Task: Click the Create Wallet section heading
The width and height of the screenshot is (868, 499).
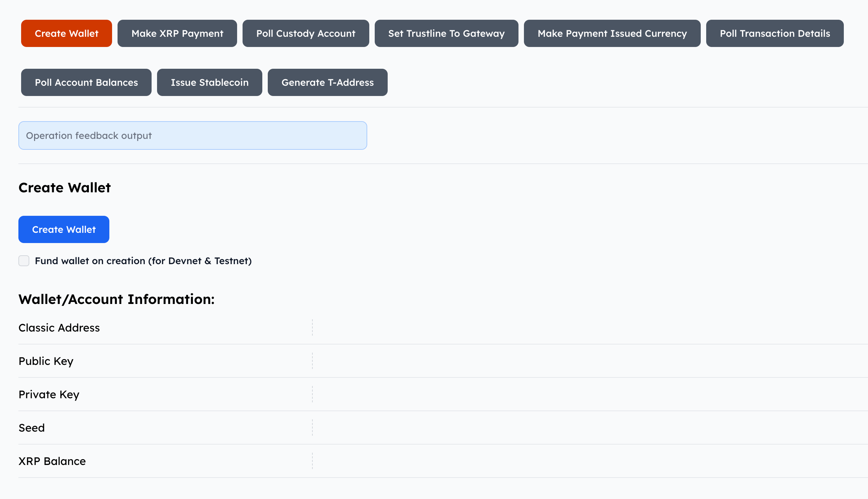Action: 64,187
